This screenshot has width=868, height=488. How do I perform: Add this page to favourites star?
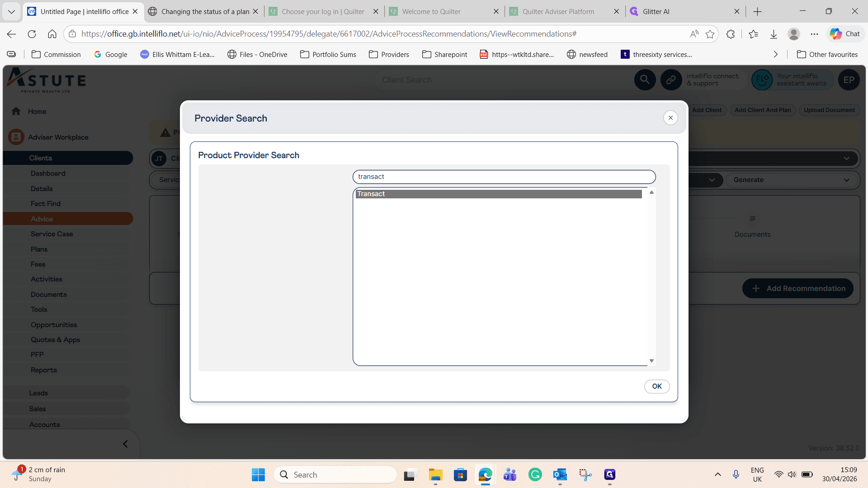pos(710,34)
